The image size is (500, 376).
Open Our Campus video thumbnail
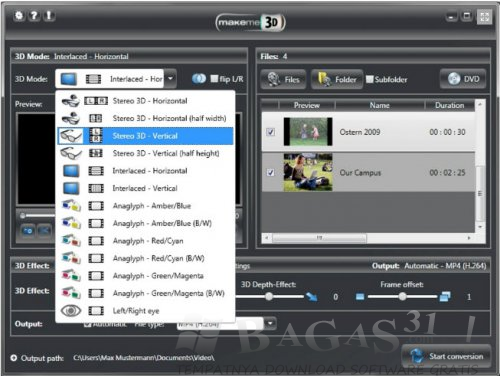[308, 172]
